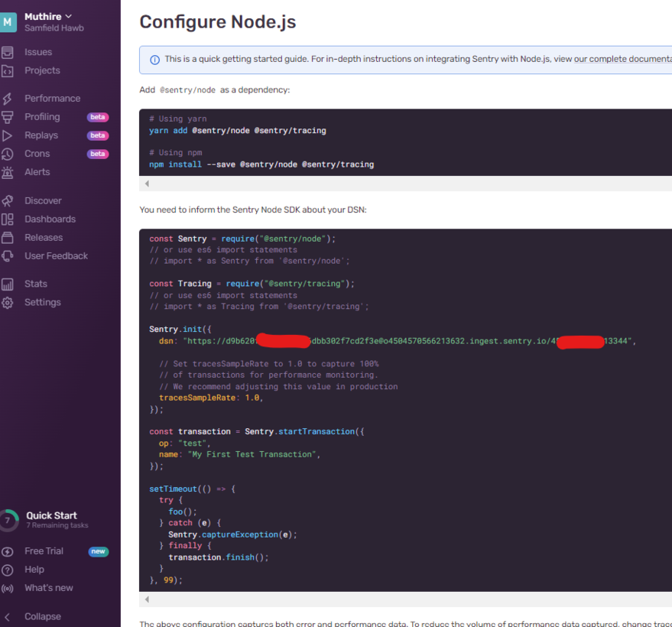This screenshot has height=627, width=672.
Task: Click the new badge beside Free Trial
Action: 98,552
